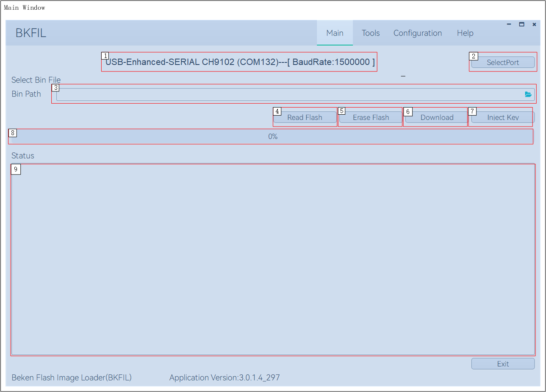The image size is (546, 392).
Task: Go to the Configuration tab
Action: (417, 33)
